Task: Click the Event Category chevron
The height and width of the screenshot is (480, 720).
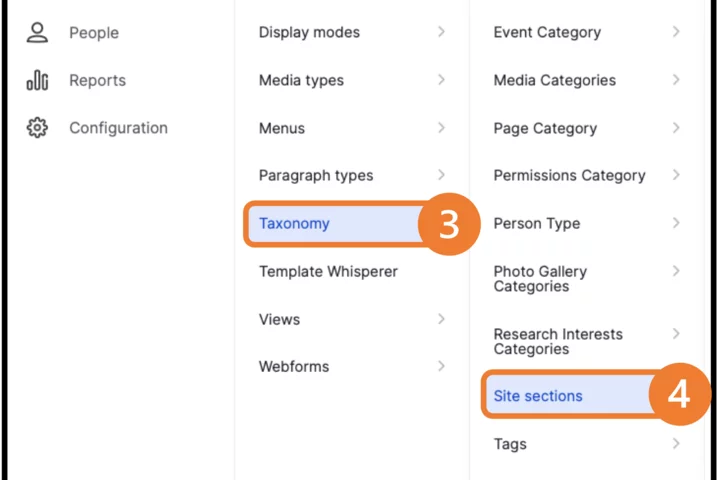Action: point(676,32)
